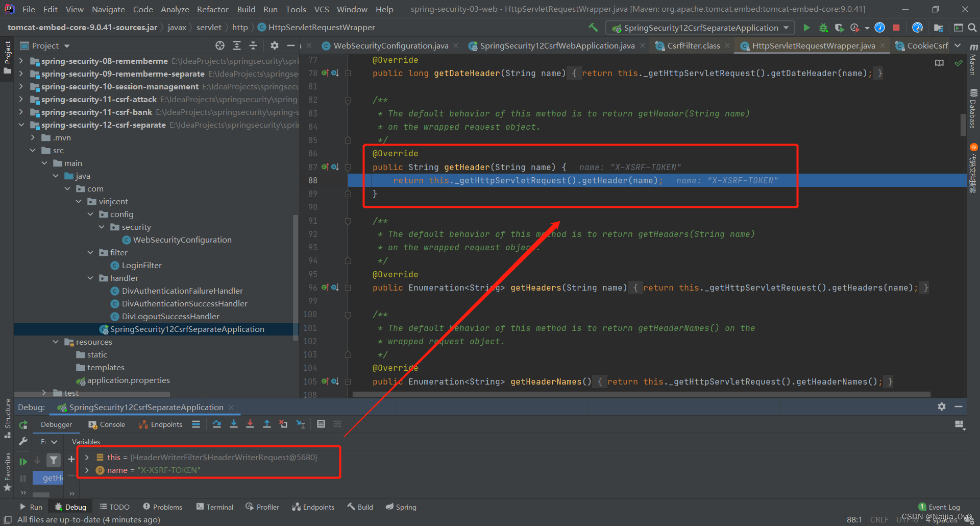Click the reader mode book icon in the editor
This screenshot has width=980, height=526.
click(939, 63)
